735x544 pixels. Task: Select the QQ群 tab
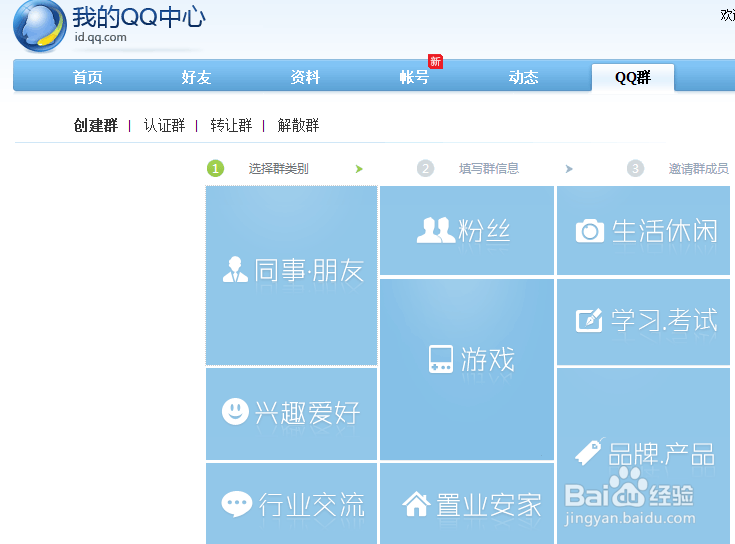(633, 77)
